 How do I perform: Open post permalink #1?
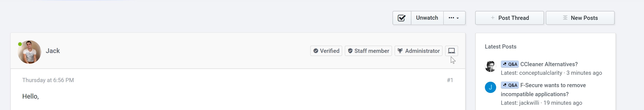coord(450,80)
